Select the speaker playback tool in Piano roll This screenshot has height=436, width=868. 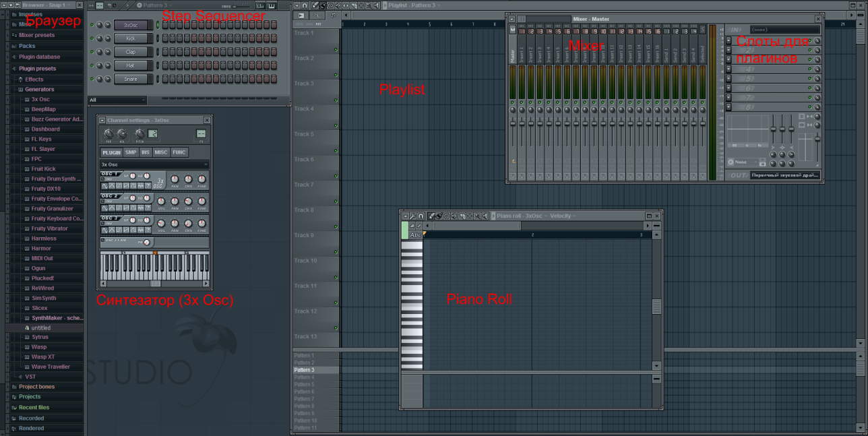pyautogui.click(x=485, y=216)
